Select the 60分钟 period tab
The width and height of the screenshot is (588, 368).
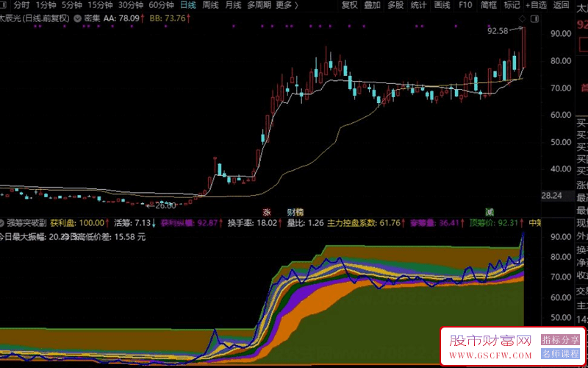(161, 5)
